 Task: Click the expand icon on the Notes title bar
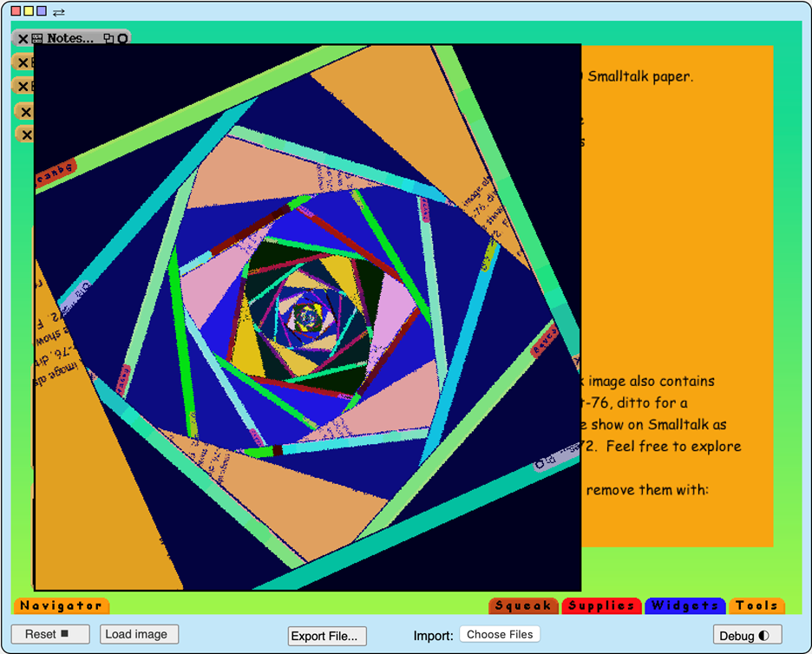click(108, 39)
